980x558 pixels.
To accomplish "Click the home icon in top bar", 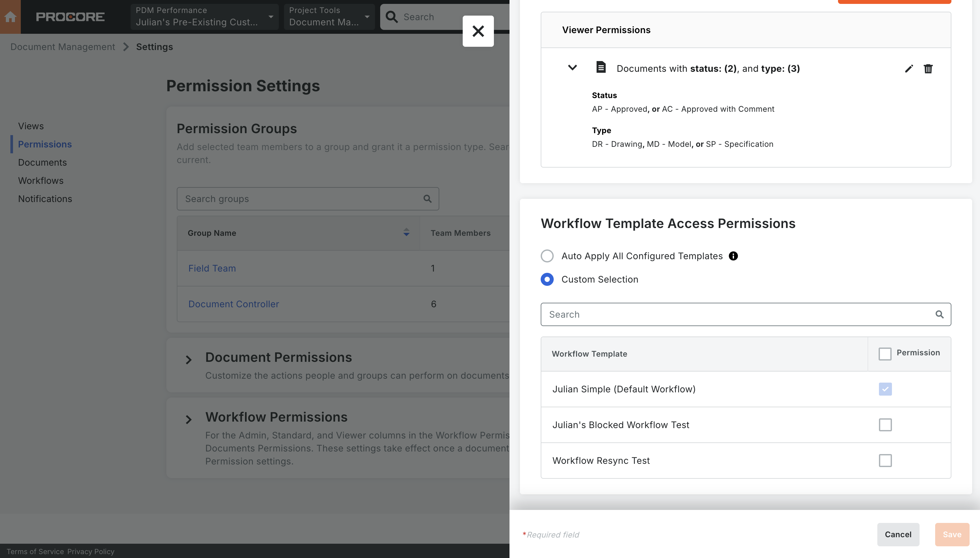I will [10, 17].
